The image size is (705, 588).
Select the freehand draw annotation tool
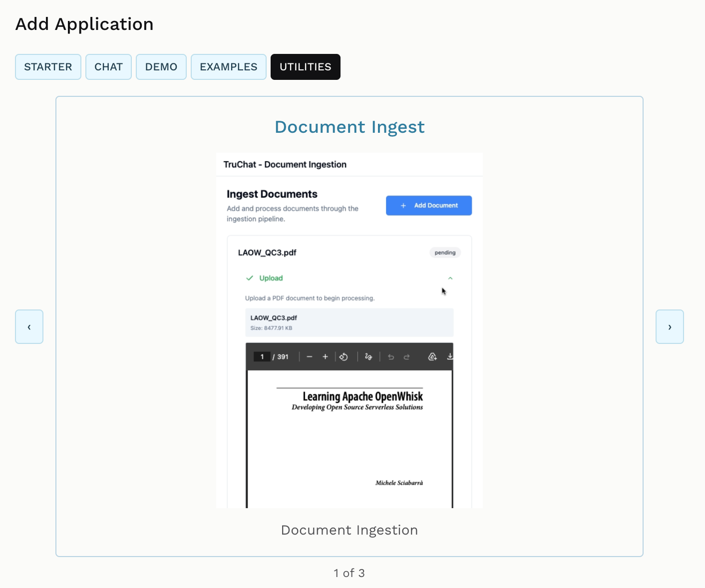[368, 357]
